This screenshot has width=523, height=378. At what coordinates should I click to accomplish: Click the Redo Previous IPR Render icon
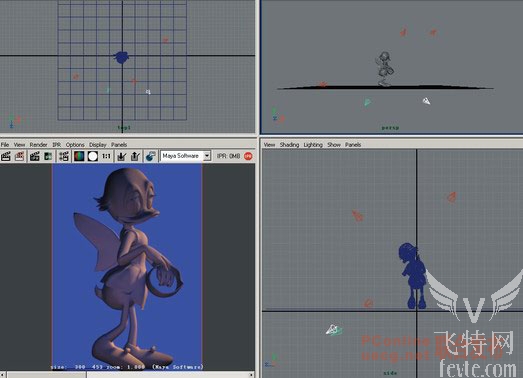pos(35,156)
